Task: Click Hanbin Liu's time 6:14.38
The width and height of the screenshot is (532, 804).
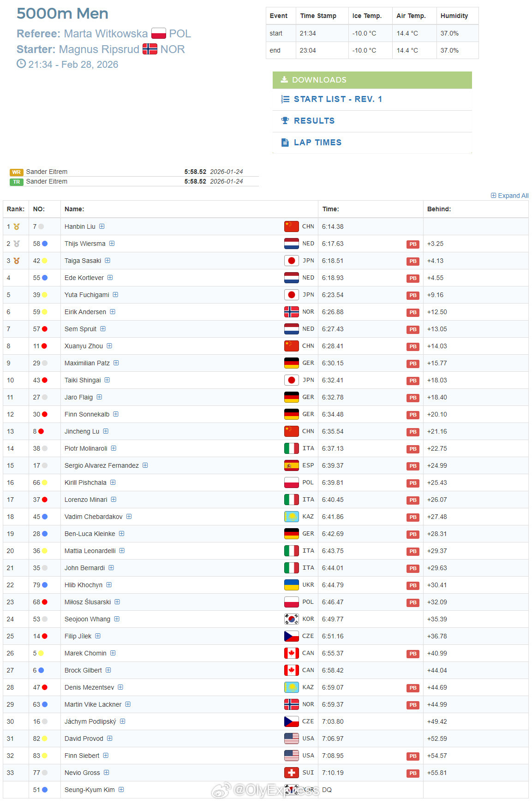Action: (x=333, y=226)
